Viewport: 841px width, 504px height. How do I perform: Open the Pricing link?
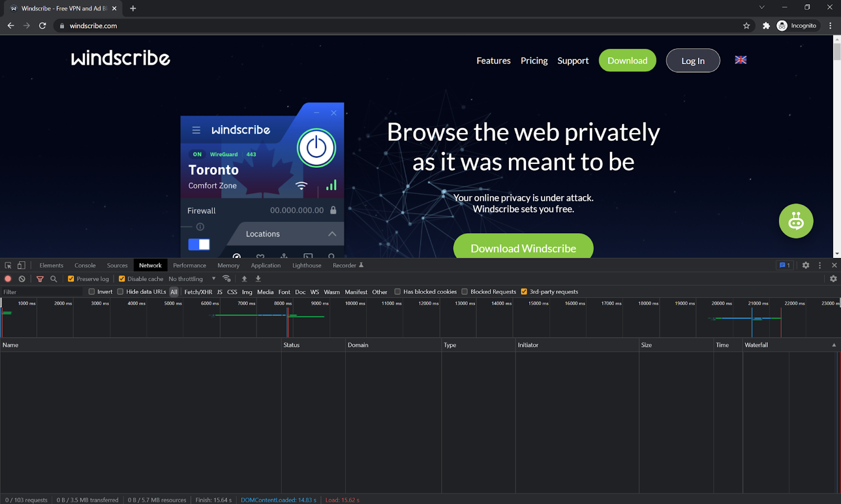click(534, 60)
